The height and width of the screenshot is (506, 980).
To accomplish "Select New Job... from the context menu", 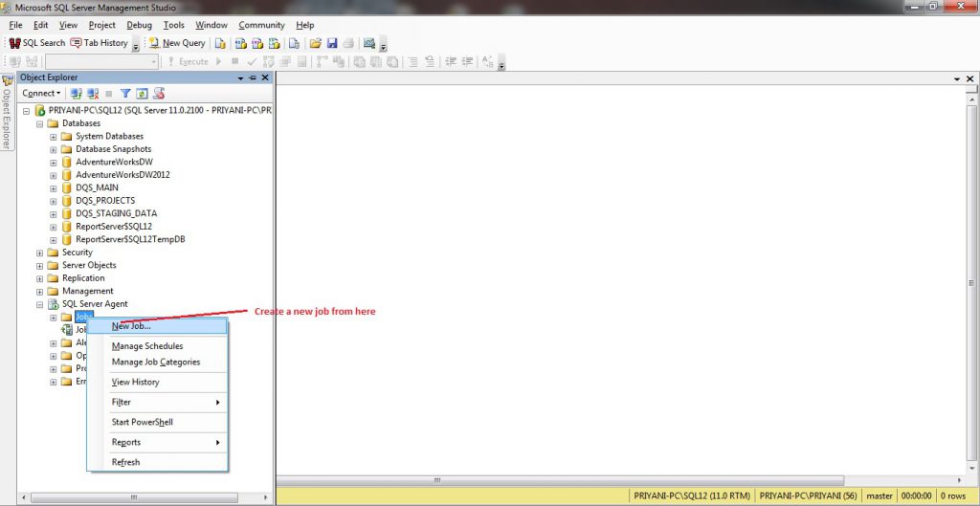I will click(131, 326).
